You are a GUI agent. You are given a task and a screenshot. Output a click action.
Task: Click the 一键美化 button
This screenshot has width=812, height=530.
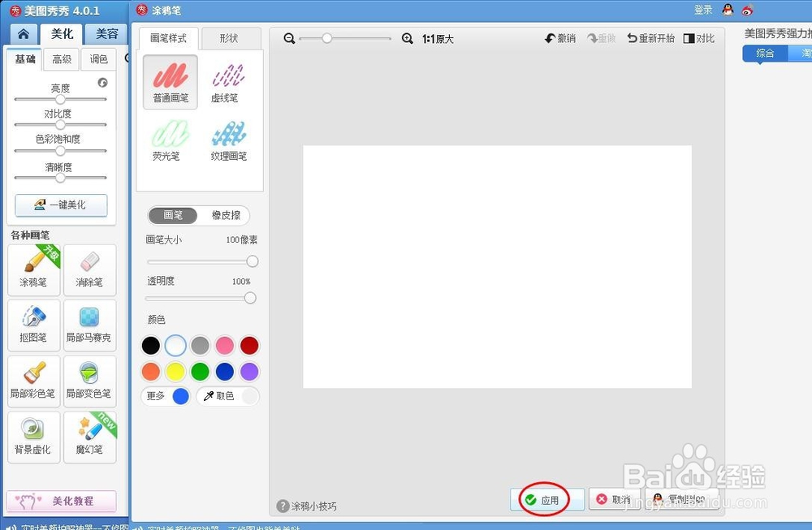(61, 205)
